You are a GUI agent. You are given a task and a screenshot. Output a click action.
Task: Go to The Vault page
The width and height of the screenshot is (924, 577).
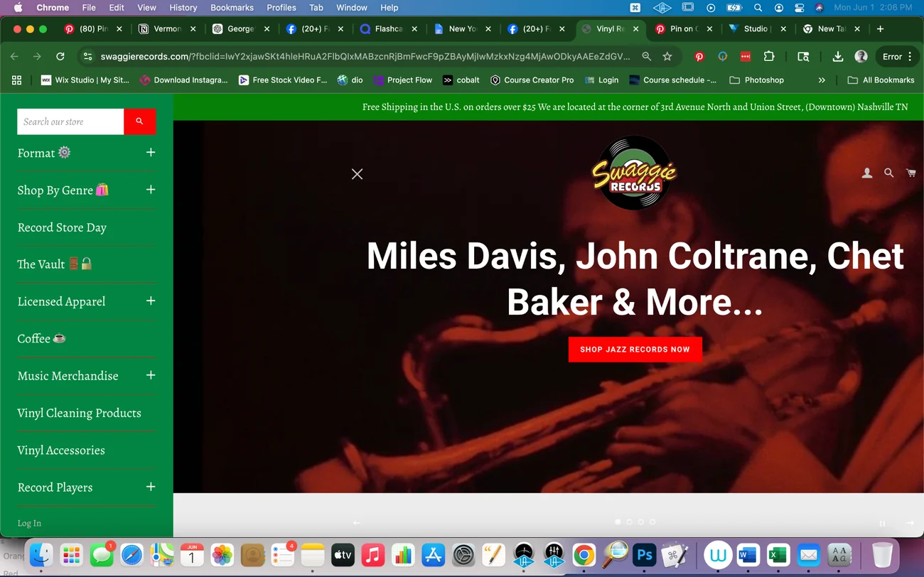[55, 264]
